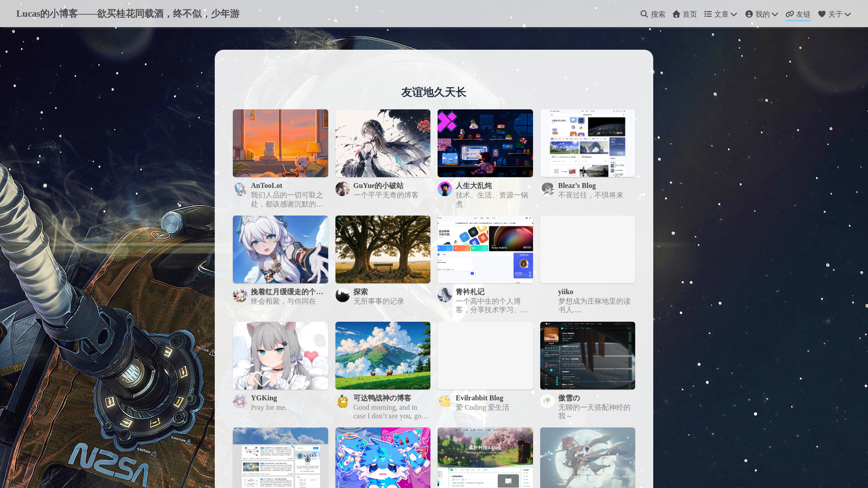Click moonlit figure thumbnail in bottom row
The image size is (868, 488).
click(588, 458)
